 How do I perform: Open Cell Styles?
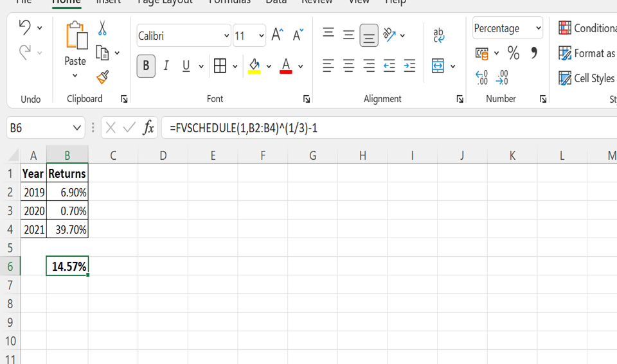[x=586, y=78]
